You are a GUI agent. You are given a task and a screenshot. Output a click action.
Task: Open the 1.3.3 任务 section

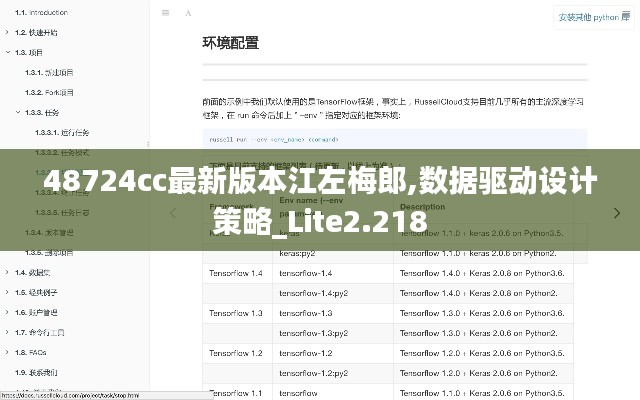click(42, 113)
